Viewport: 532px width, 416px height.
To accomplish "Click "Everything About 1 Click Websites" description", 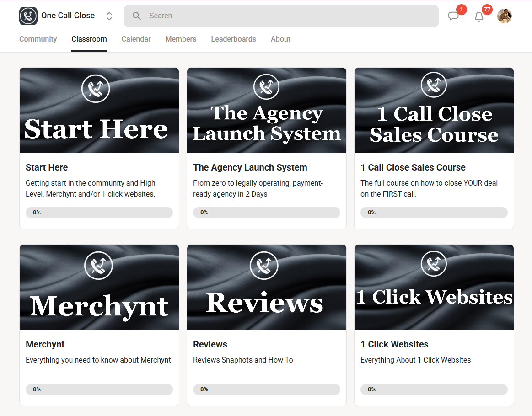I will coord(416,360).
